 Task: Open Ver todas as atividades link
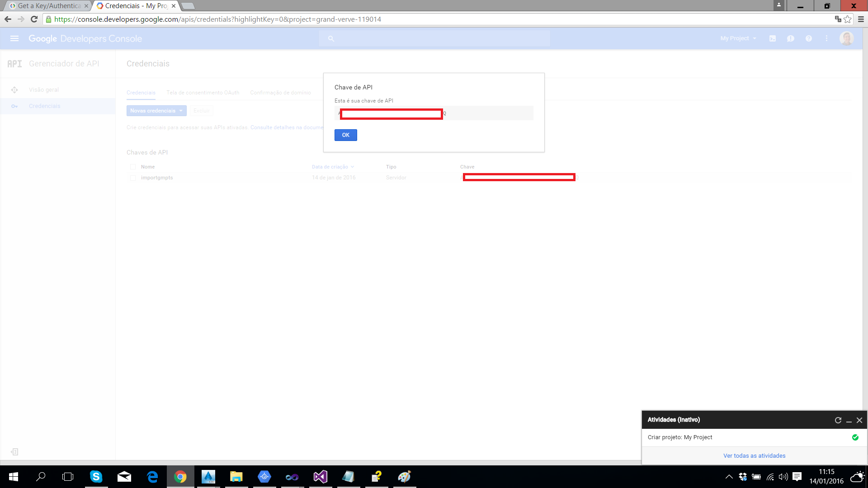click(x=755, y=456)
